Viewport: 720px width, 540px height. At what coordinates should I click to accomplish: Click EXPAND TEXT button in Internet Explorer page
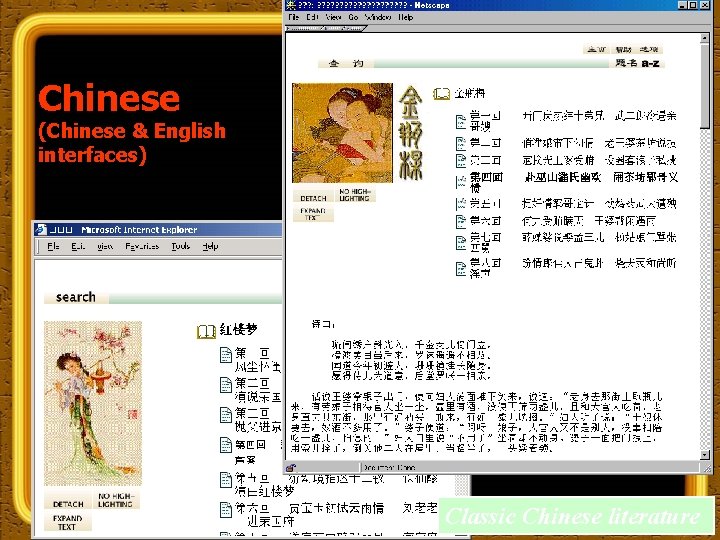(x=68, y=522)
